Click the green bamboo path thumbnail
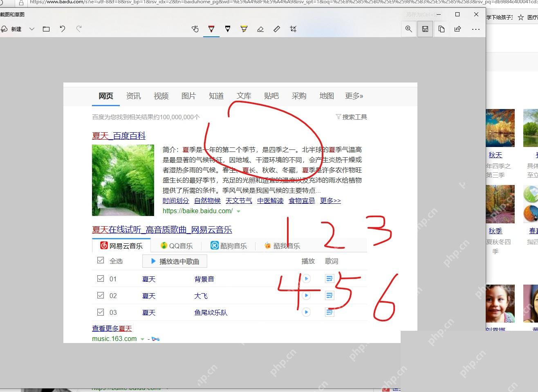The image size is (538, 392). (123, 180)
